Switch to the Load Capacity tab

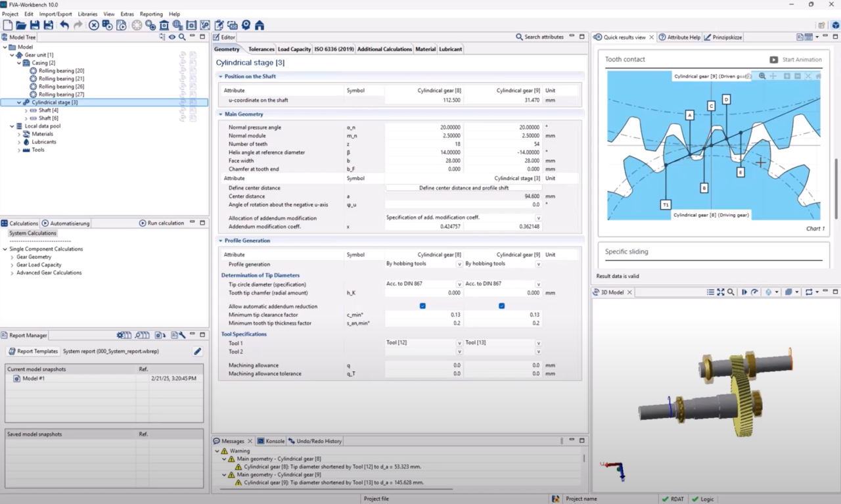click(294, 49)
